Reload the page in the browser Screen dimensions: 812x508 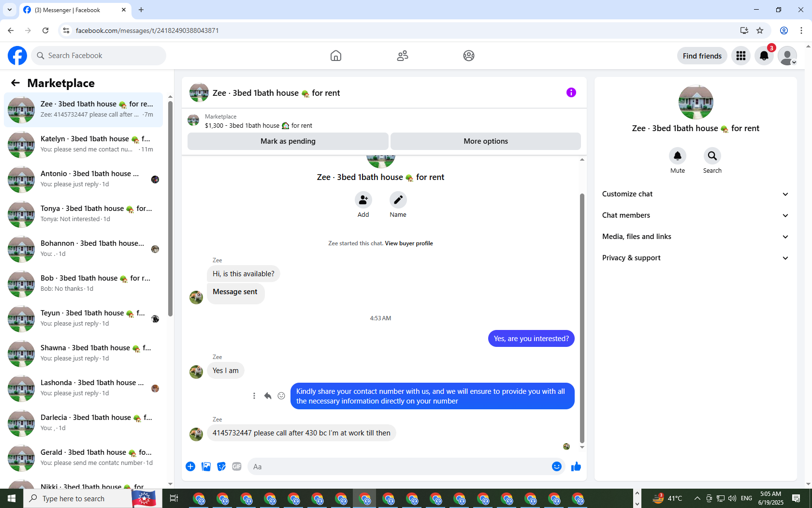pos(45,30)
